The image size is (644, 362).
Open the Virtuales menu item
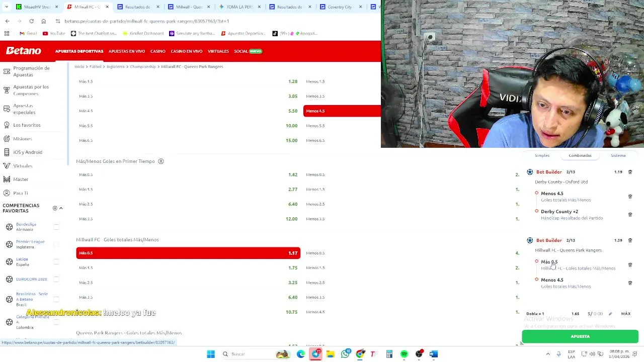click(x=218, y=51)
